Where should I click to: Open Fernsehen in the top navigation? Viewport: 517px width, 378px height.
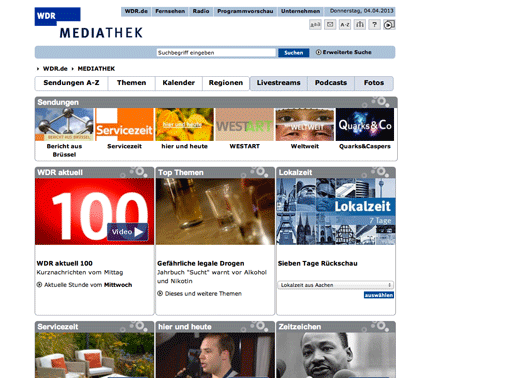170,11
